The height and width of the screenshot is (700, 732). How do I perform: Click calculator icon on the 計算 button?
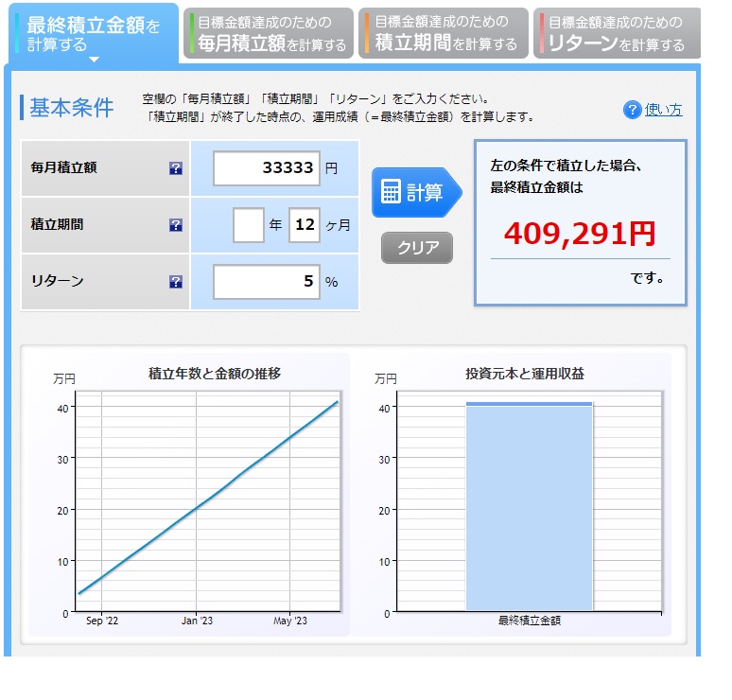pos(391,192)
